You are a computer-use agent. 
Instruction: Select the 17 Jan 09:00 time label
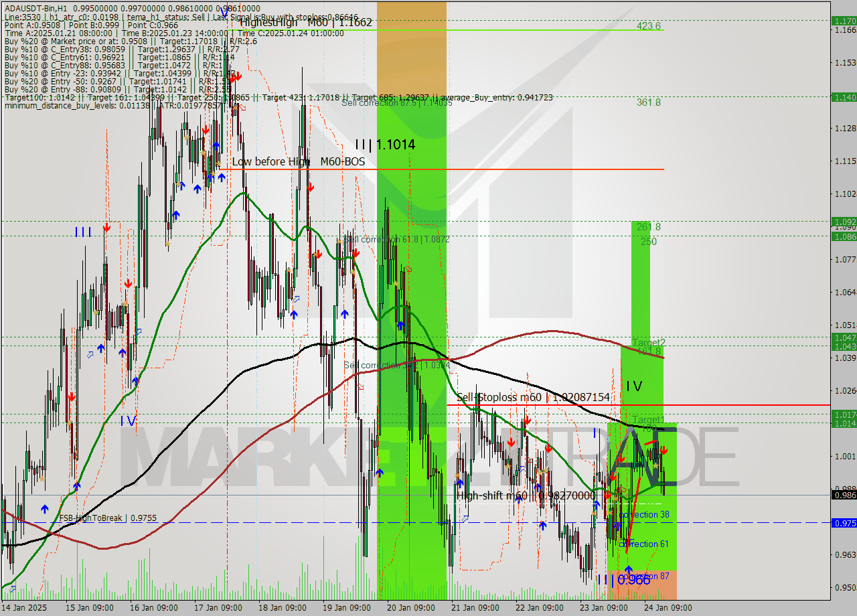click(218, 608)
